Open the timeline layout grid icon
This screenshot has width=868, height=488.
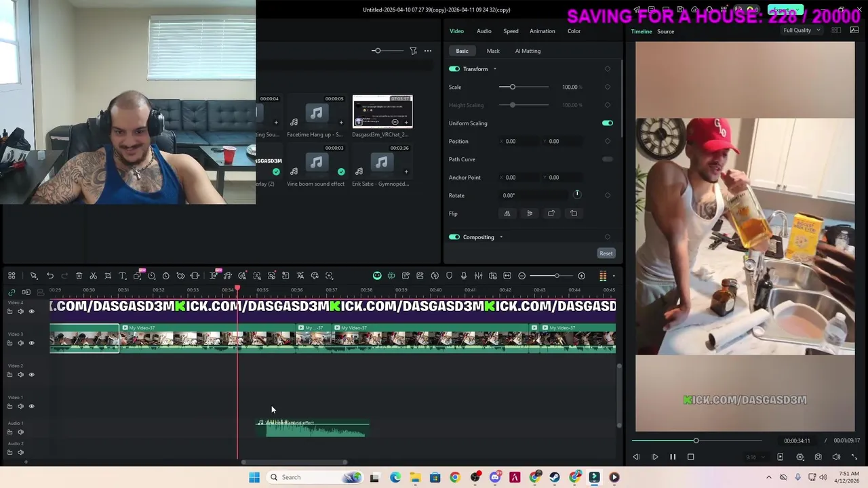tap(12, 276)
